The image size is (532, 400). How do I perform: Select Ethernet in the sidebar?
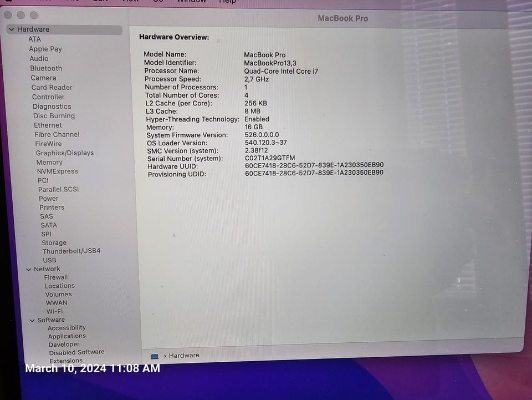48,125
